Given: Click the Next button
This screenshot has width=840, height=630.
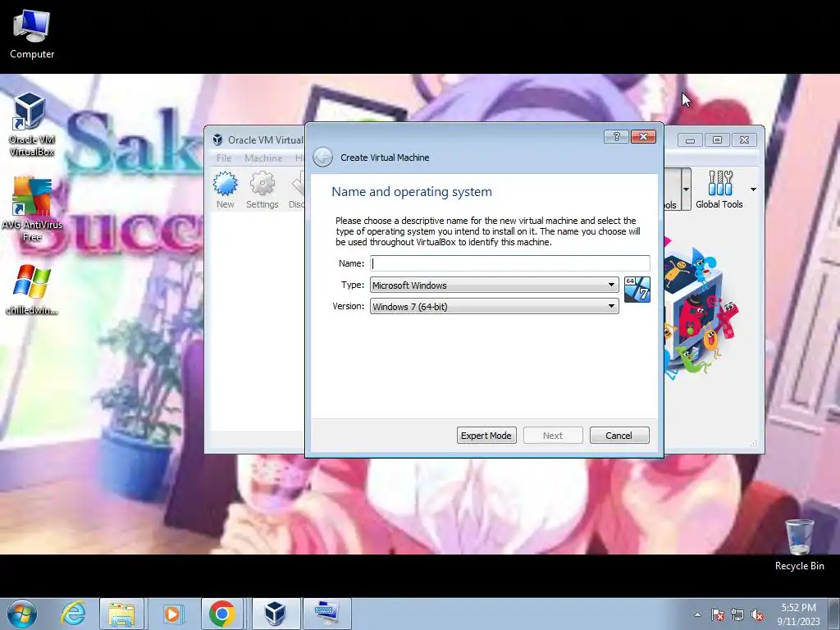Looking at the screenshot, I should click(x=553, y=436).
